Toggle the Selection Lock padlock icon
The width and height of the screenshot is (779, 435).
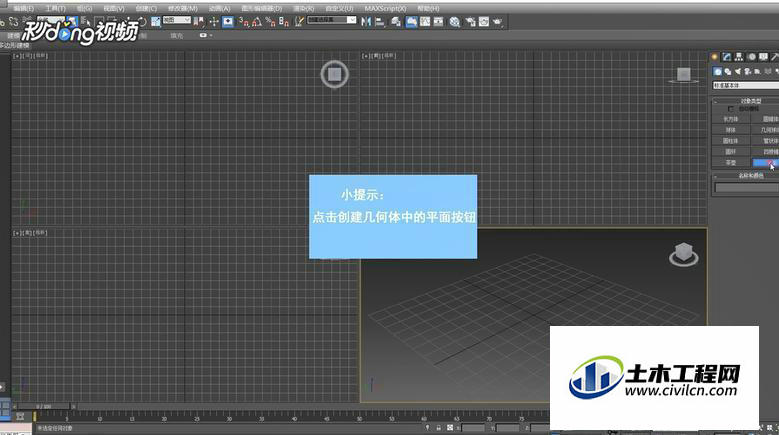[439, 427]
